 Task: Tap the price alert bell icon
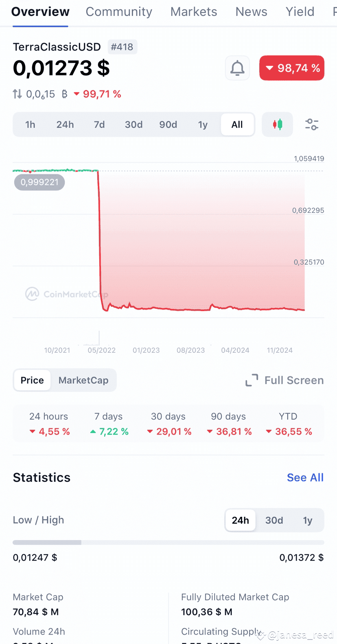(237, 68)
